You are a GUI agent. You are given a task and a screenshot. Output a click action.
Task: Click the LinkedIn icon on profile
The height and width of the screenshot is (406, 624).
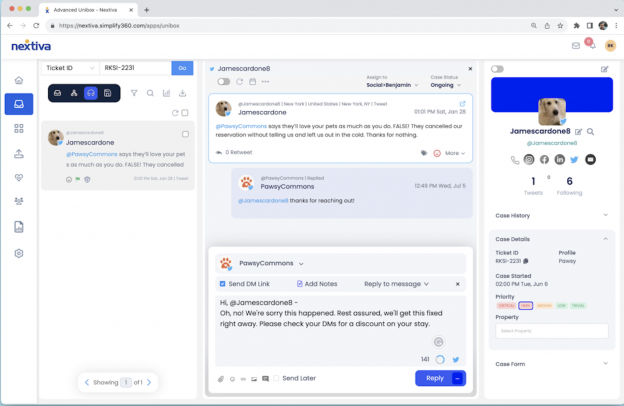pyautogui.click(x=559, y=159)
